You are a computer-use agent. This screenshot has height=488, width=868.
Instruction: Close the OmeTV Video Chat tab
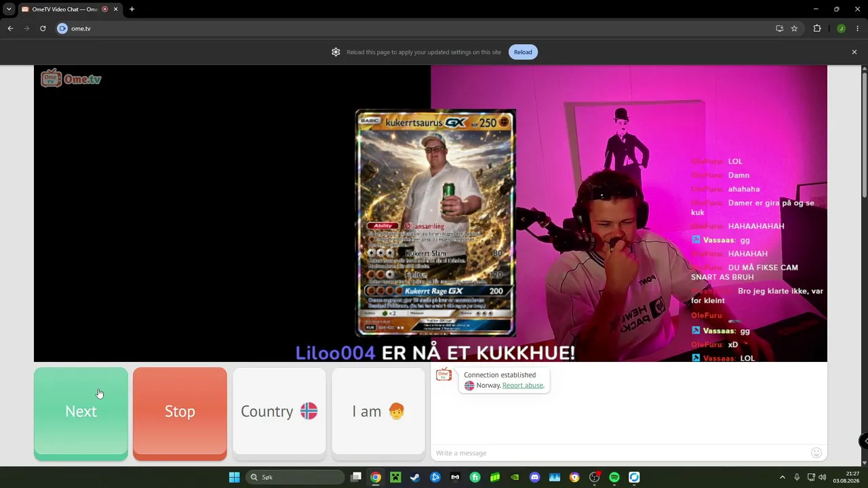click(116, 9)
